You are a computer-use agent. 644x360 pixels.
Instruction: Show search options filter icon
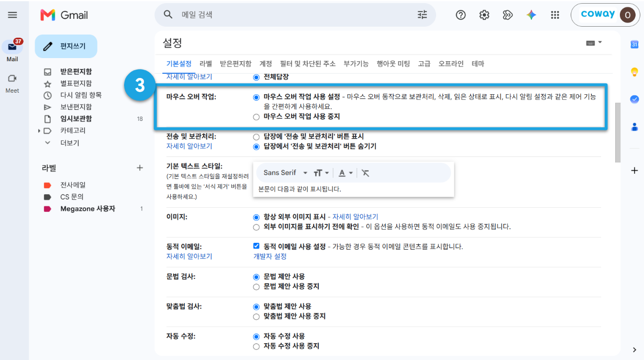422,15
